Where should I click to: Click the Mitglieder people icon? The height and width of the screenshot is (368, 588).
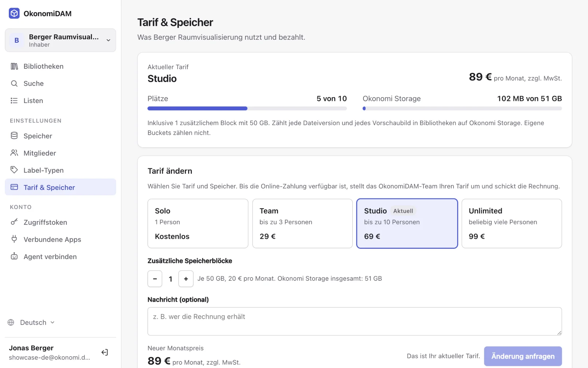14,153
